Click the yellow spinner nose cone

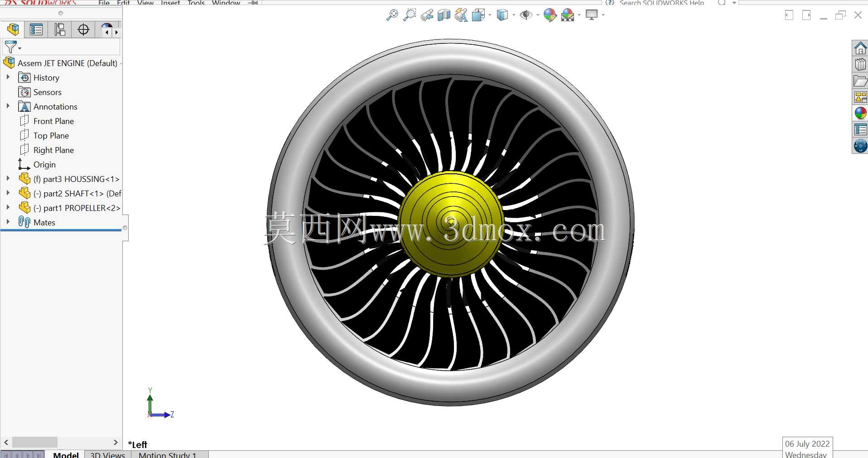(x=450, y=224)
